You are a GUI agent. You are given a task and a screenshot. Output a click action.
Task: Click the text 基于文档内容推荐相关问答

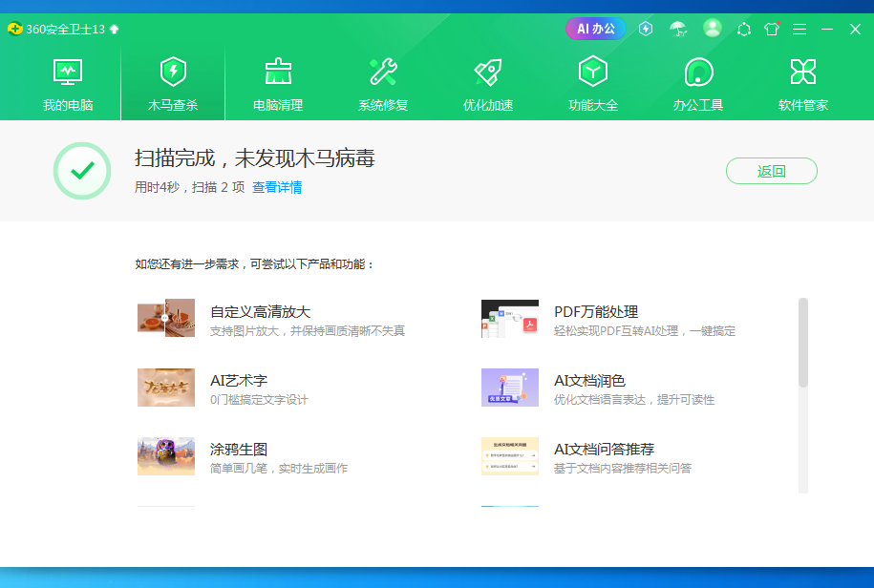pos(623,469)
